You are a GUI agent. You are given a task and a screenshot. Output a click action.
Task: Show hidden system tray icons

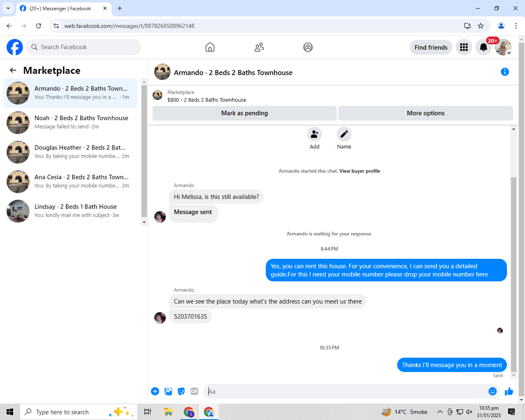pyautogui.click(x=440, y=412)
